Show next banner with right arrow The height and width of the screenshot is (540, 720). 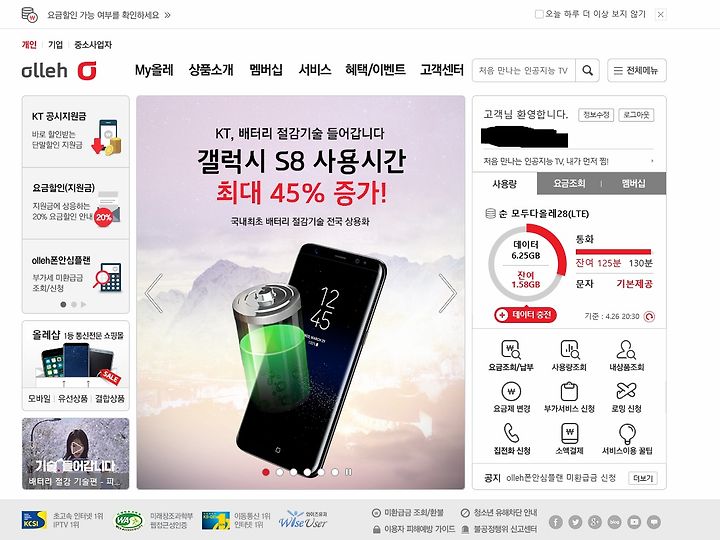click(x=447, y=293)
